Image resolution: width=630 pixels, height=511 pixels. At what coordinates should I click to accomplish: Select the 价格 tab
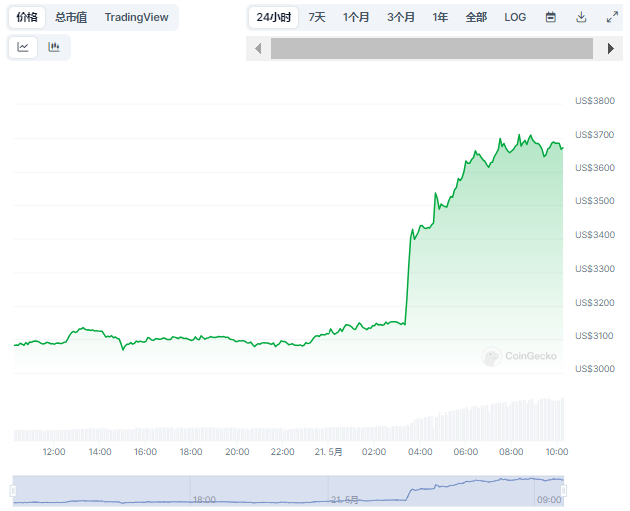[27, 17]
